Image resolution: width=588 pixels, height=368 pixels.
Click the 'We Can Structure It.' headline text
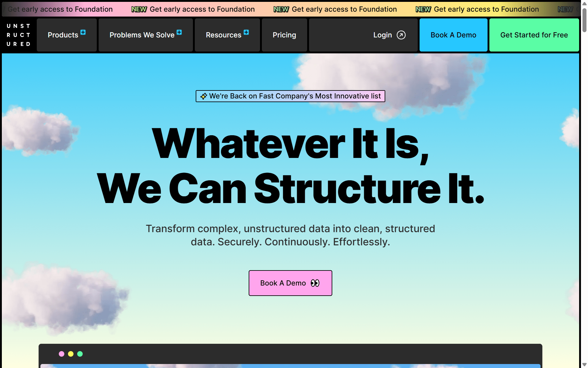[290, 188]
